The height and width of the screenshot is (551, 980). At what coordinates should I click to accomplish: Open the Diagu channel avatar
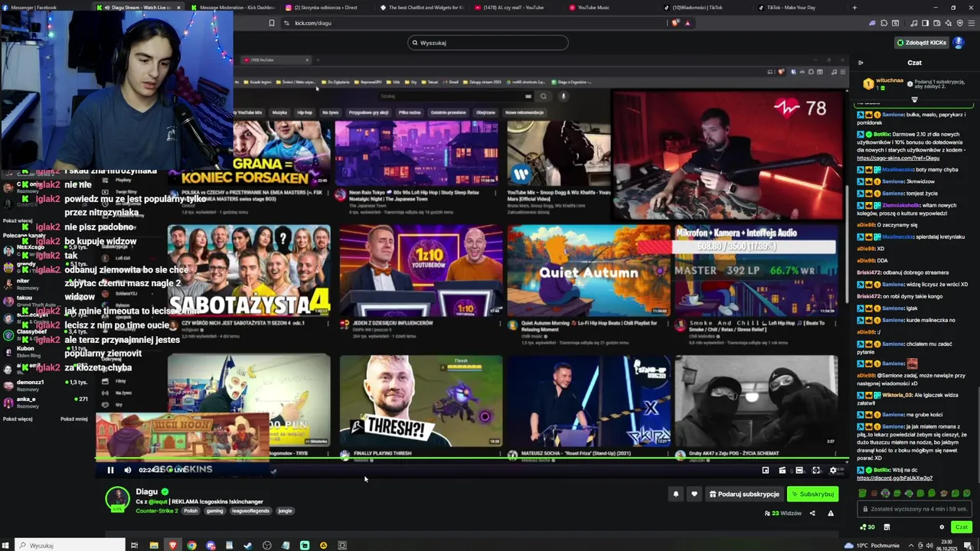coord(117,499)
